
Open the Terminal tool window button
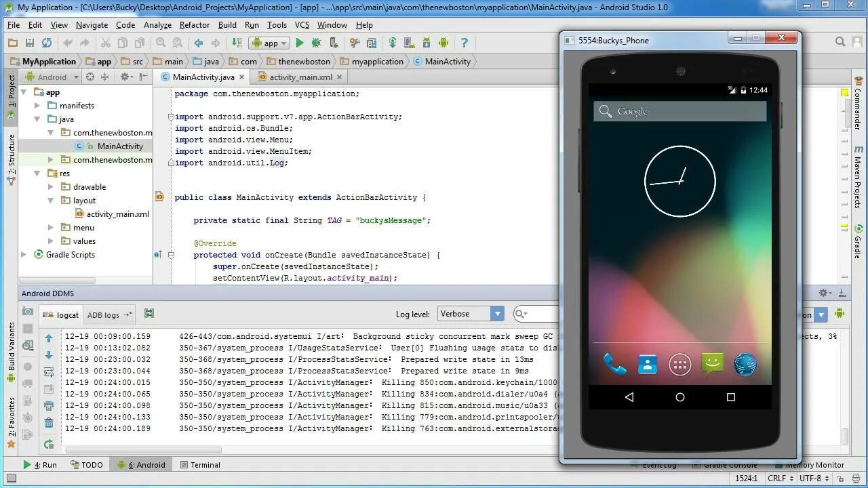200,465
